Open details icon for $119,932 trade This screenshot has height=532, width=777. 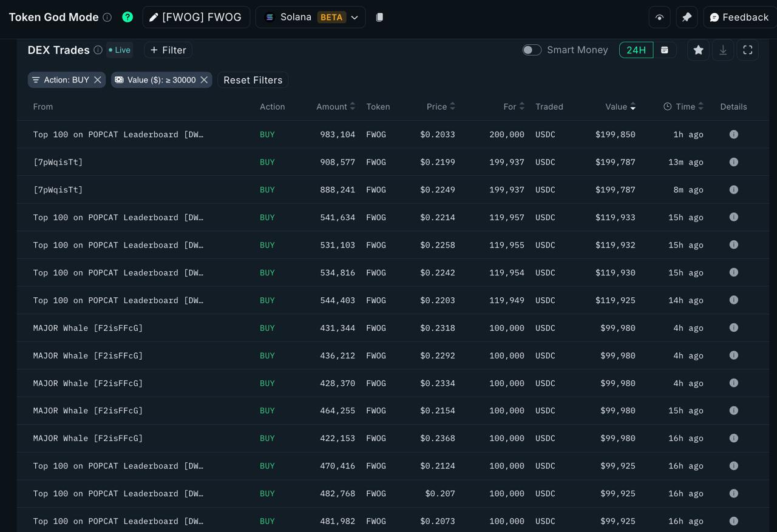[734, 244]
